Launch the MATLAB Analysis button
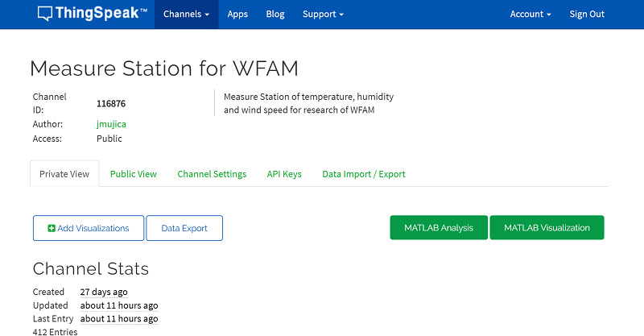The height and width of the screenshot is (336, 644). pos(439,227)
